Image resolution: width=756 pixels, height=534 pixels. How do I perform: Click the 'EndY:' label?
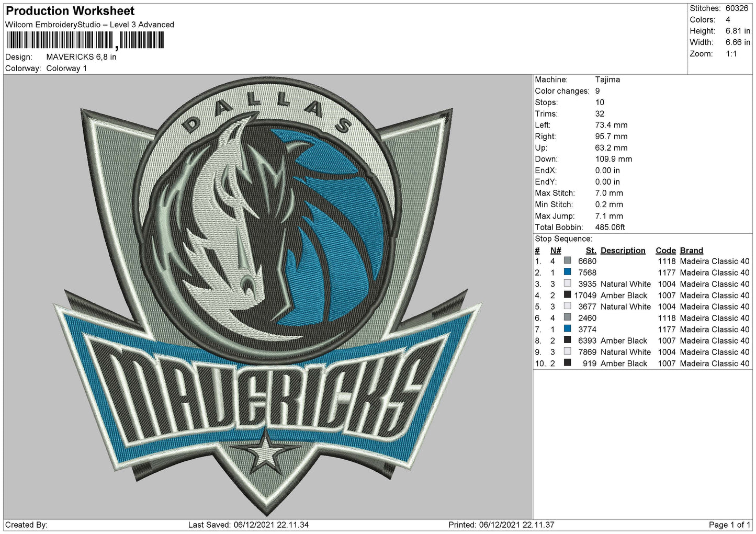pos(545,182)
